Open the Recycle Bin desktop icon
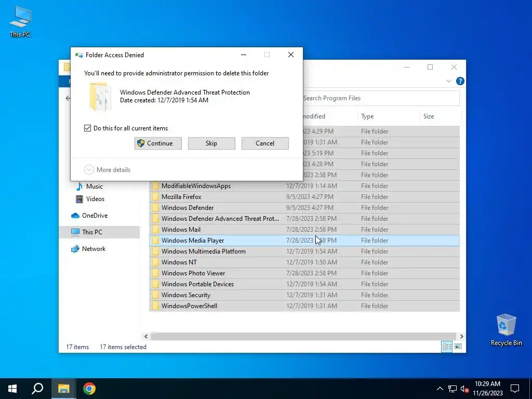532x399 pixels. pos(506,329)
